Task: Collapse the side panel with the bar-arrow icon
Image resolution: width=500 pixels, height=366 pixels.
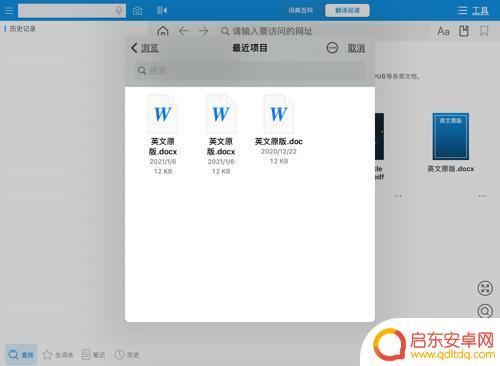Action: click(162, 11)
